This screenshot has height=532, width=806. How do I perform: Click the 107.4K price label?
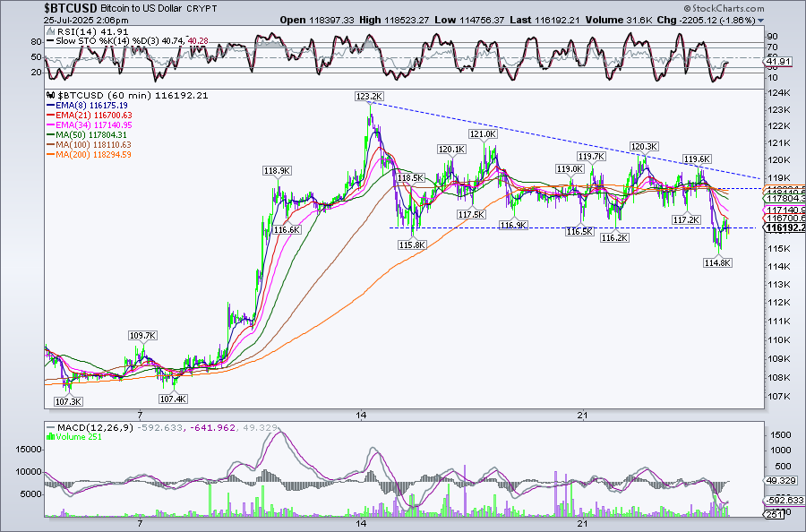173,399
